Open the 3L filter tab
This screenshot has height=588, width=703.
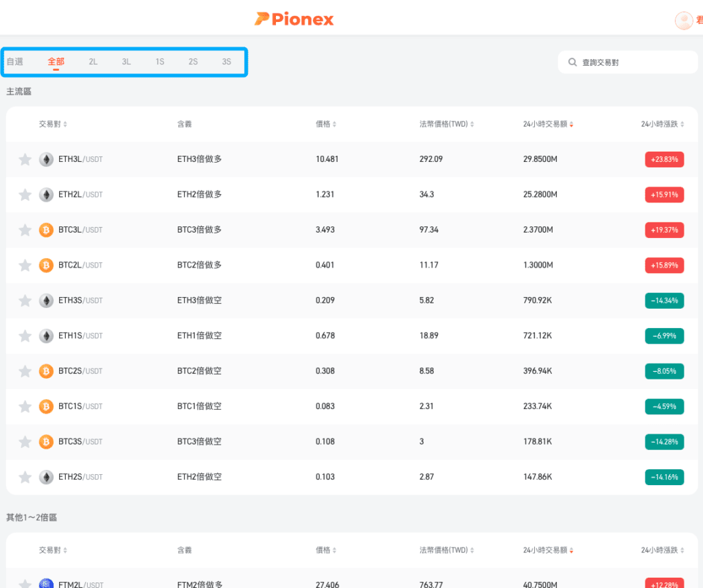126,62
